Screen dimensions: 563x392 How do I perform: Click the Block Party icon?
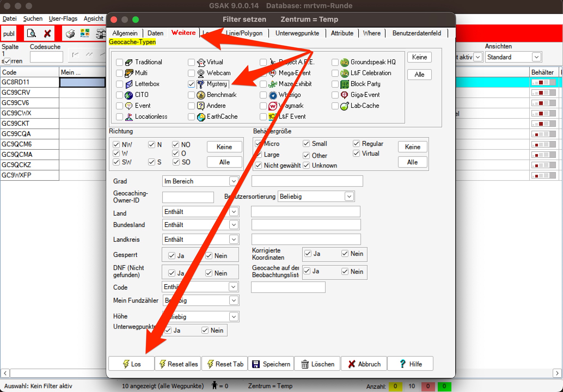(345, 84)
